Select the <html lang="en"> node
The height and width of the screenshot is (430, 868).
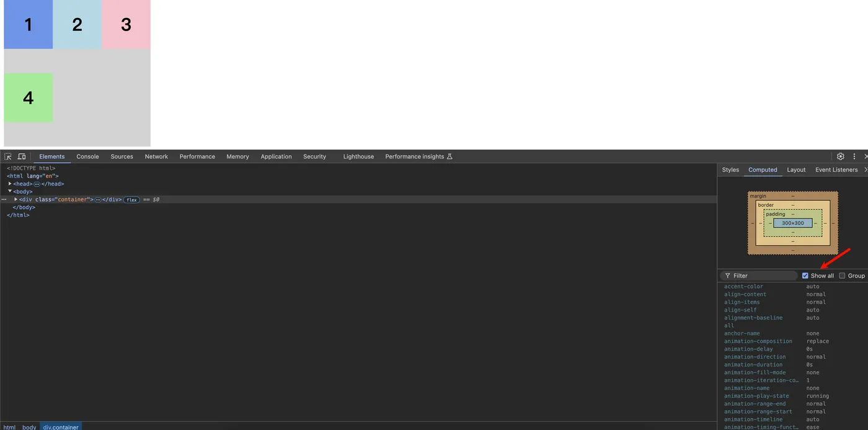point(32,176)
